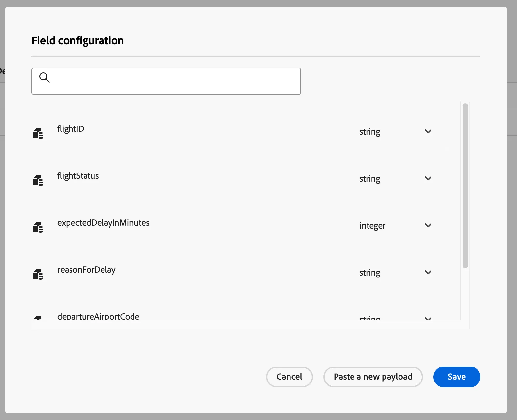
Task: Click the Field configuration heading
Action: pos(78,41)
